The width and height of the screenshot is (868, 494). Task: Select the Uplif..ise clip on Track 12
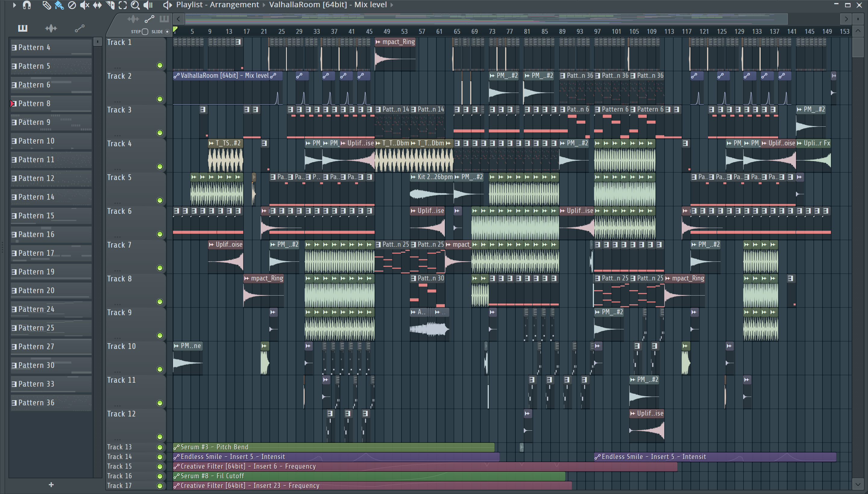point(646,426)
